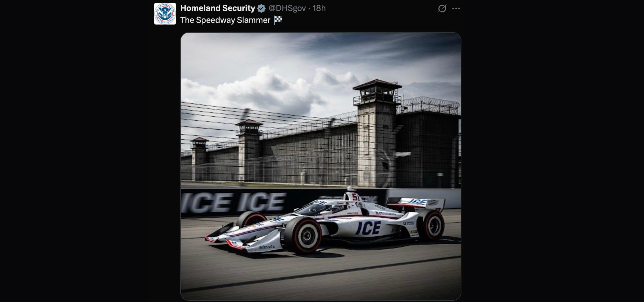Click the "The Speedway Slammer" tweet text
Screen dimensions: 644x302
click(x=225, y=20)
